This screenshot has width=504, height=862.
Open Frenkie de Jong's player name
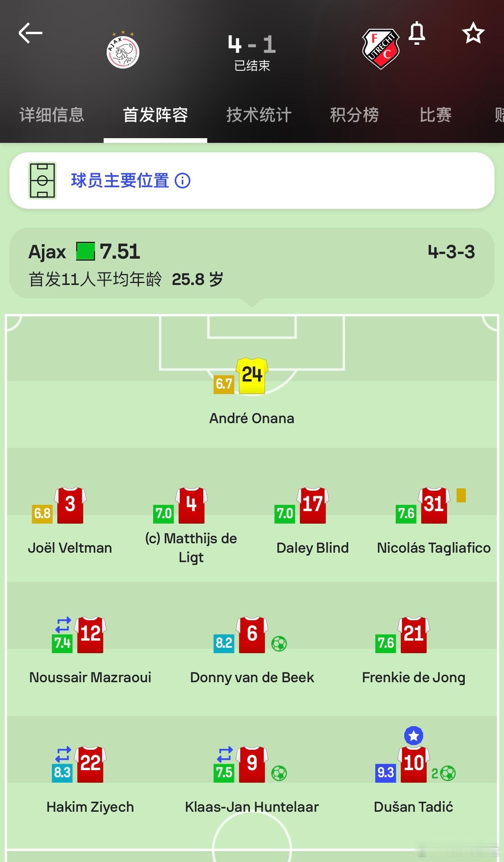coord(414,678)
